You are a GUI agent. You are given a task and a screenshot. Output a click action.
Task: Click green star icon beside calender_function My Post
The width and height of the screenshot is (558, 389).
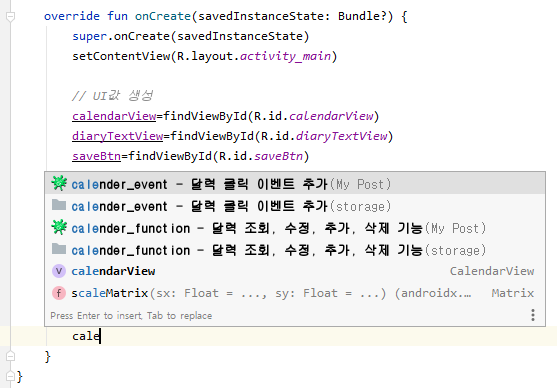pyautogui.click(x=59, y=227)
